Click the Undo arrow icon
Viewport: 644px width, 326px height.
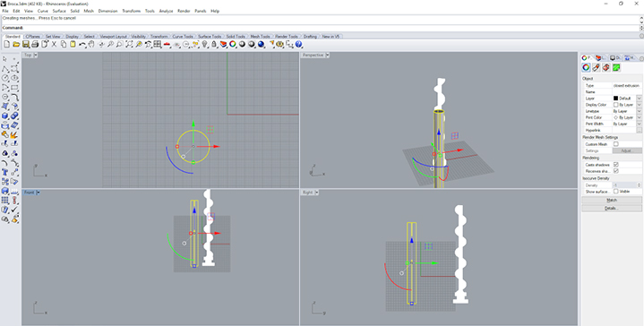pyautogui.click(x=82, y=45)
